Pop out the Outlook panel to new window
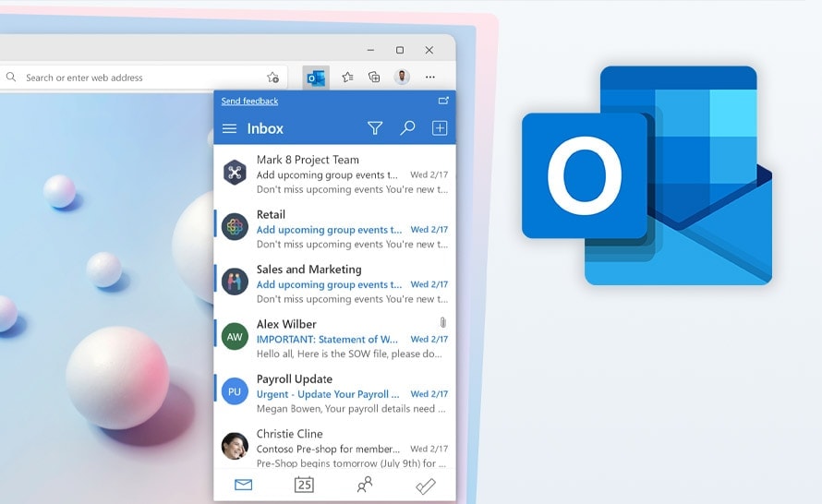The image size is (822, 504). click(443, 101)
